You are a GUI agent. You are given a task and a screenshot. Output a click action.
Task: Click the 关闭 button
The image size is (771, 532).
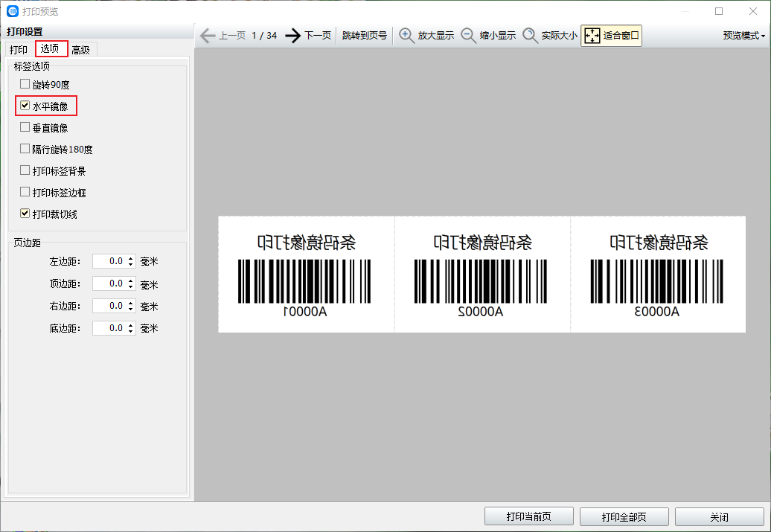pyautogui.click(x=720, y=517)
